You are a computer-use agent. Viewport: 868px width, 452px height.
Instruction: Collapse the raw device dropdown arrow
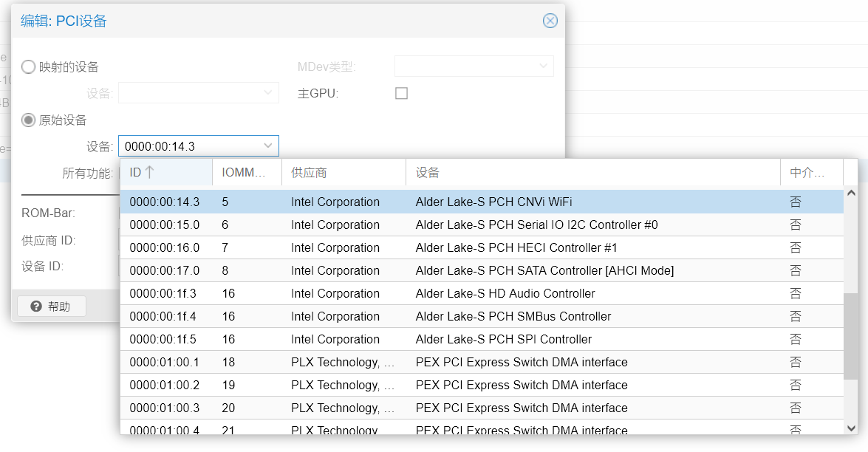[x=268, y=146]
